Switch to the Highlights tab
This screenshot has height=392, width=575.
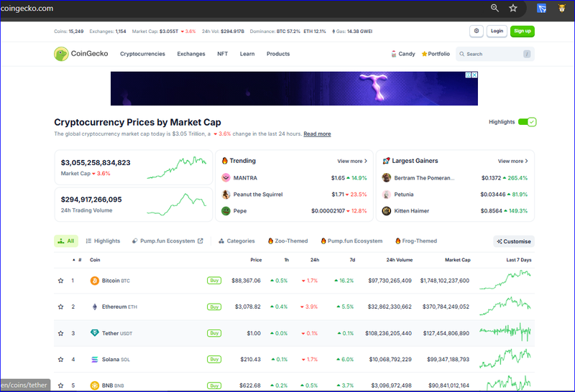click(103, 241)
